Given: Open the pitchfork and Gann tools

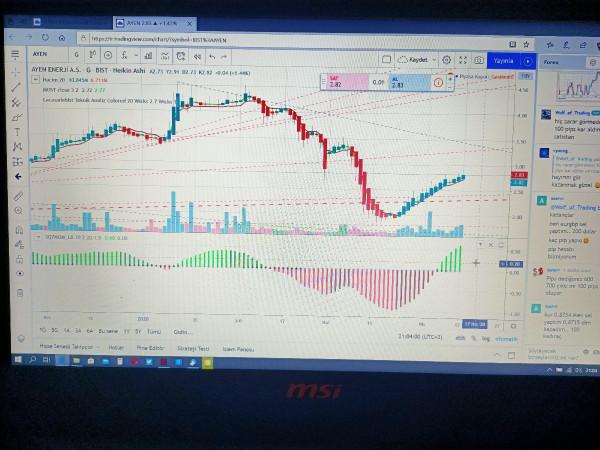Looking at the screenshot, I should (x=16, y=103).
